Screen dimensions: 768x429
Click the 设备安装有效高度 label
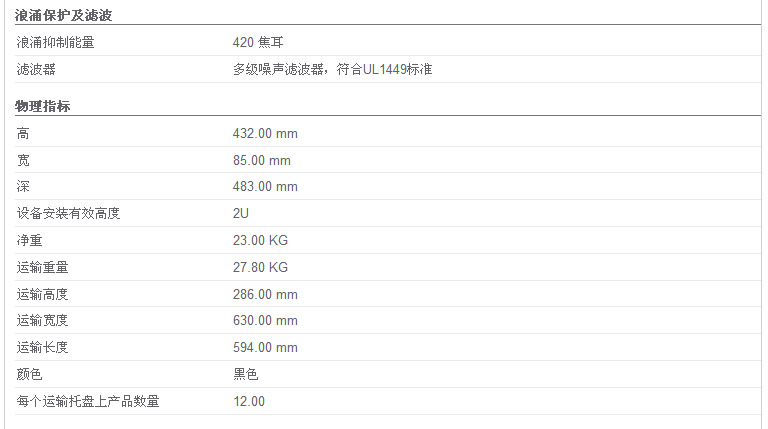click(x=68, y=213)
